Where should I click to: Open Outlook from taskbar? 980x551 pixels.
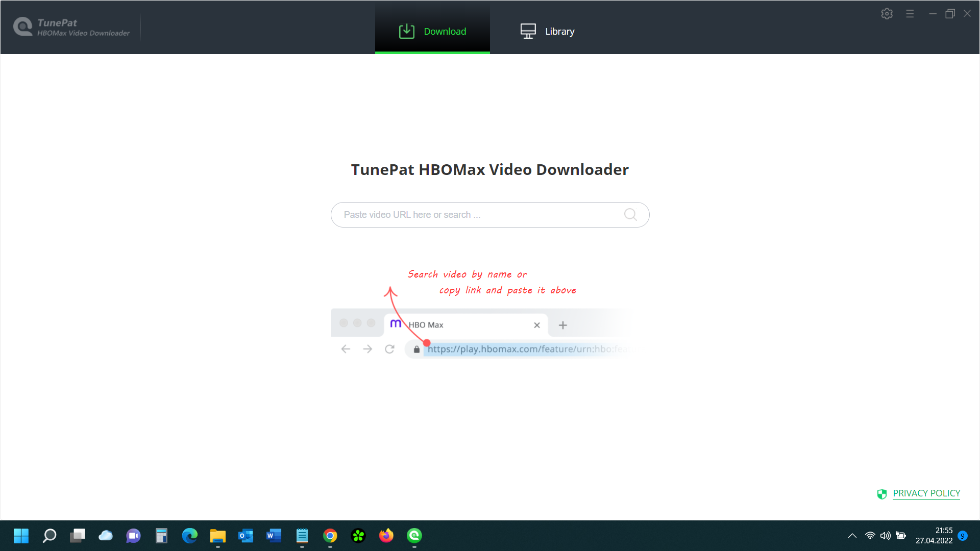click(246, 536)
